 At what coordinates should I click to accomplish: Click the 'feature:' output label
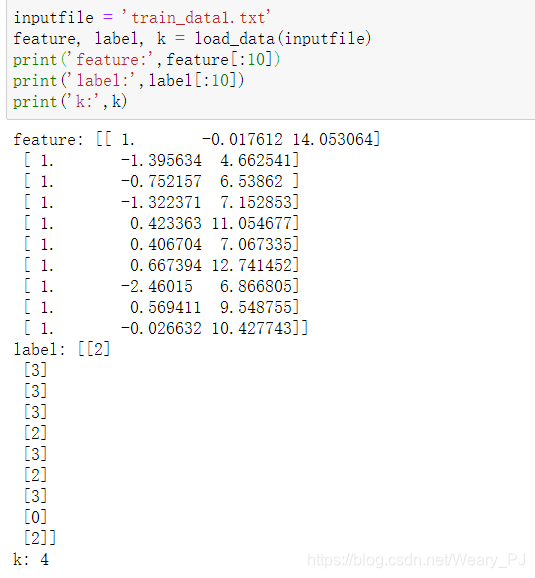coord(49,140)
